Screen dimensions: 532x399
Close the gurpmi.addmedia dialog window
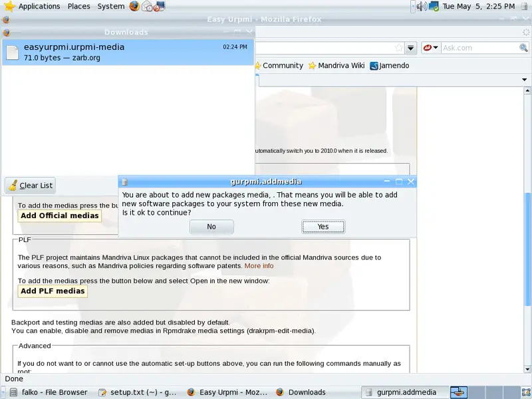[x=410, y=182]
